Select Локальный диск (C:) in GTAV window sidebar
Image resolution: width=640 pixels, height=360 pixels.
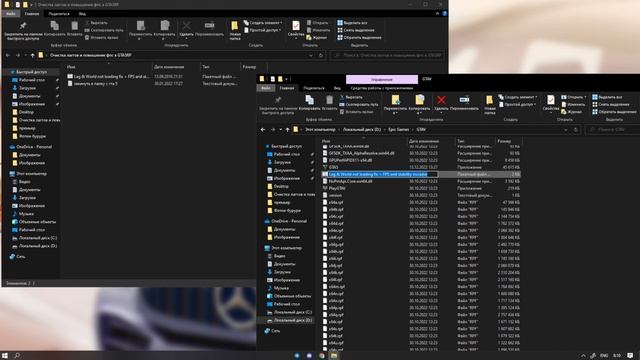tap(293, 312)
